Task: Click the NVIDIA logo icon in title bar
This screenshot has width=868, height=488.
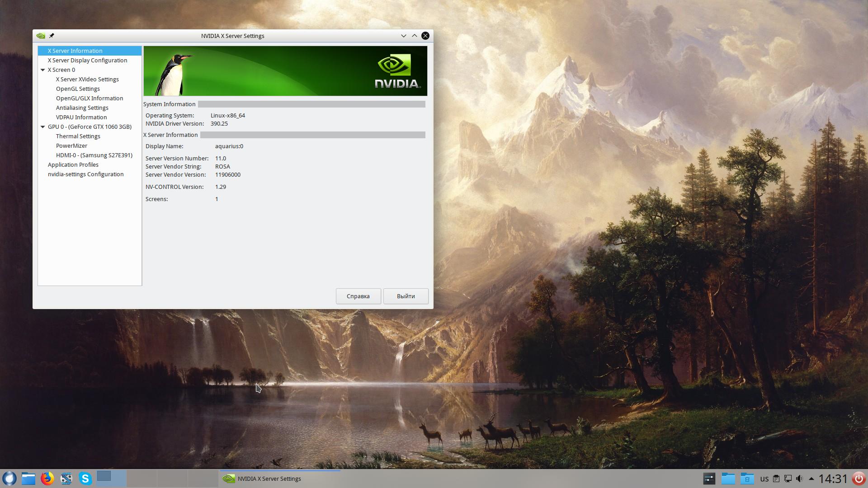Action: [x=41, y=36]
